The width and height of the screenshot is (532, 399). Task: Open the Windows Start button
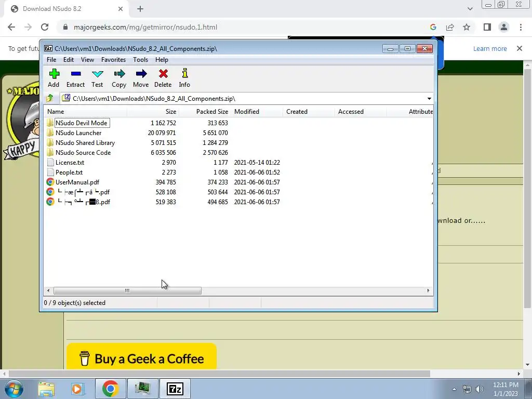tap(14, 389)
